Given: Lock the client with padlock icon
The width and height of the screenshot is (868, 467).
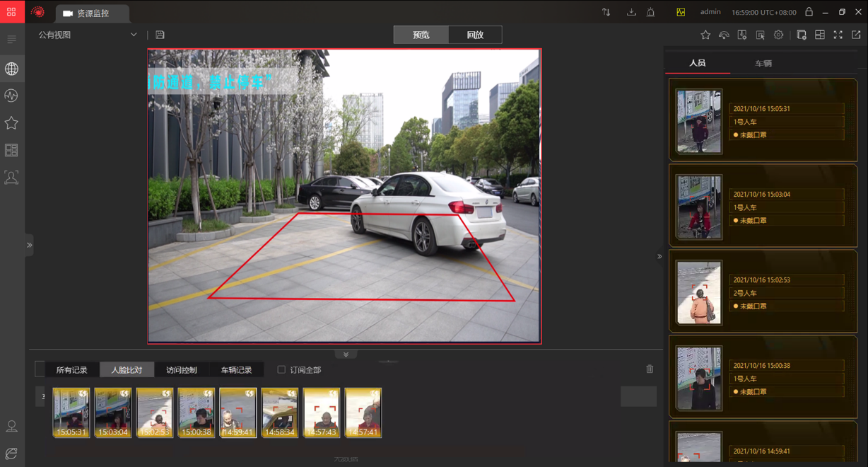Looking at the screenshot, I should pos(809,12).
